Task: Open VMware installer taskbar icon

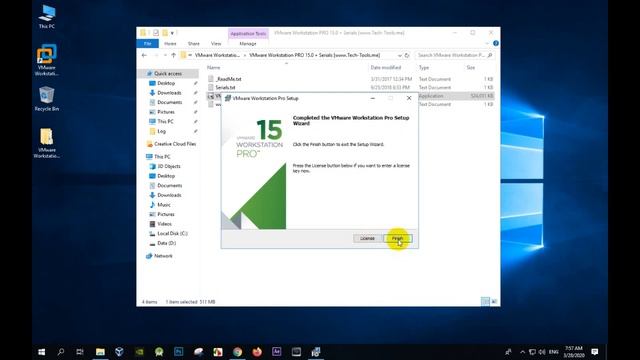Action: tap(316, 352)
